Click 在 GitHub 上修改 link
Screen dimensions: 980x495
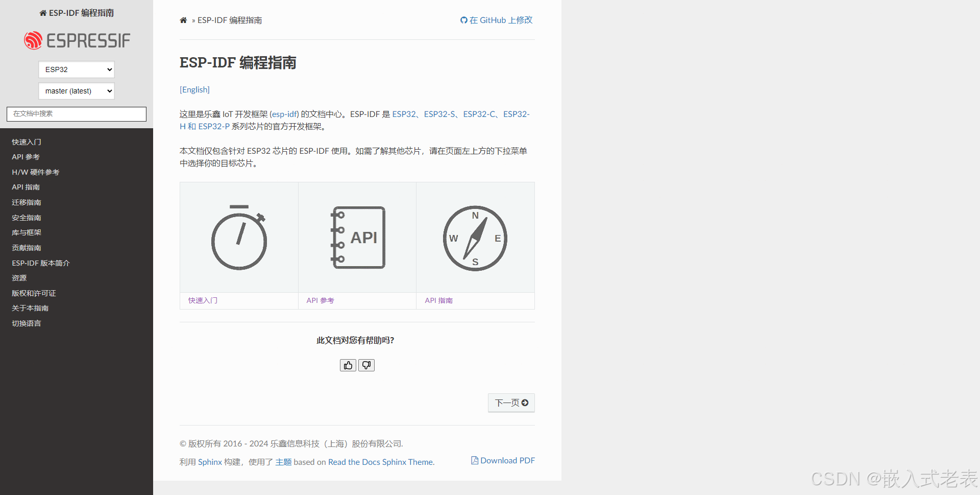(496, 20)
